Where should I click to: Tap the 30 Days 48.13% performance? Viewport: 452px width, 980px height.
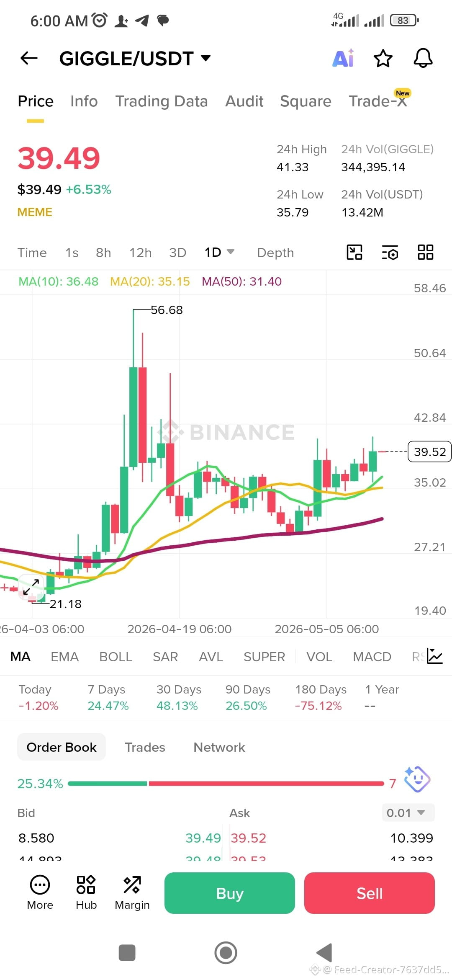coord(179,698)
